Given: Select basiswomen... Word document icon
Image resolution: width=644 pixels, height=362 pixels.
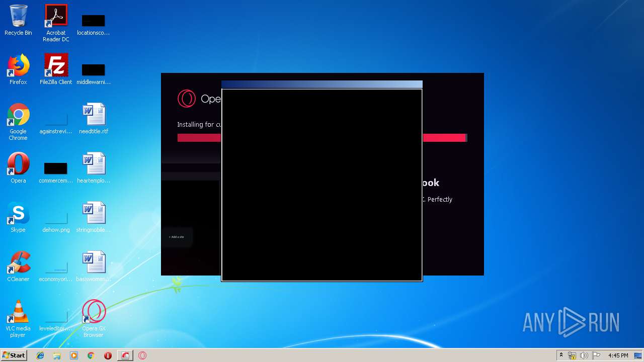Looking at the screenshot, I should click(x=94, y=267).
